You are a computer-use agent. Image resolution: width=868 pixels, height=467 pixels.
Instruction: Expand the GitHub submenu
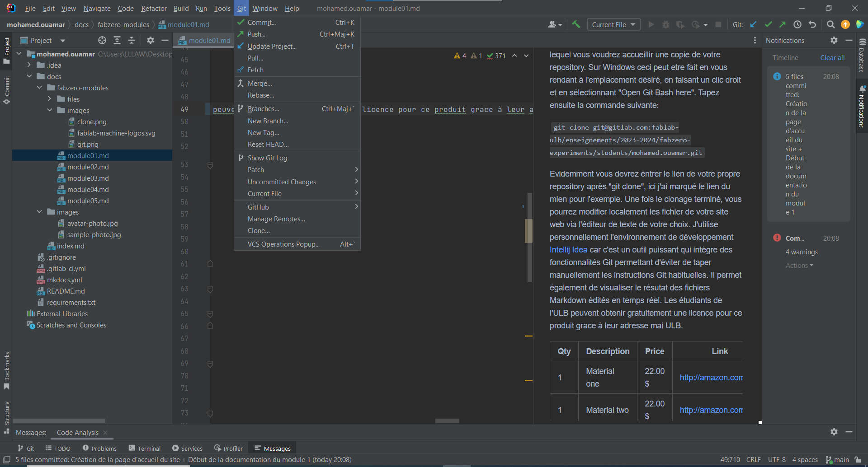(297, 207)
